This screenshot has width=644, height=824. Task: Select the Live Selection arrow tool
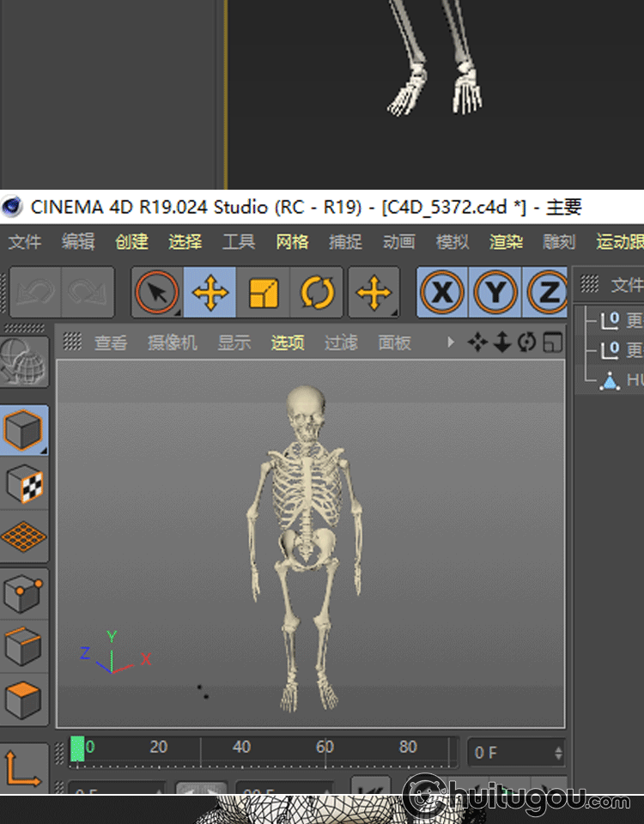156,294
